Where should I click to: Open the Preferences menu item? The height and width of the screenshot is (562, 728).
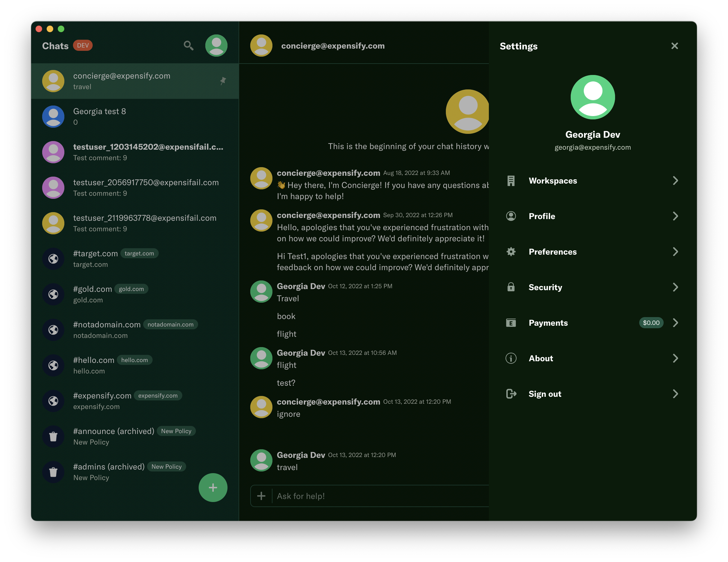tap(552, 252)
